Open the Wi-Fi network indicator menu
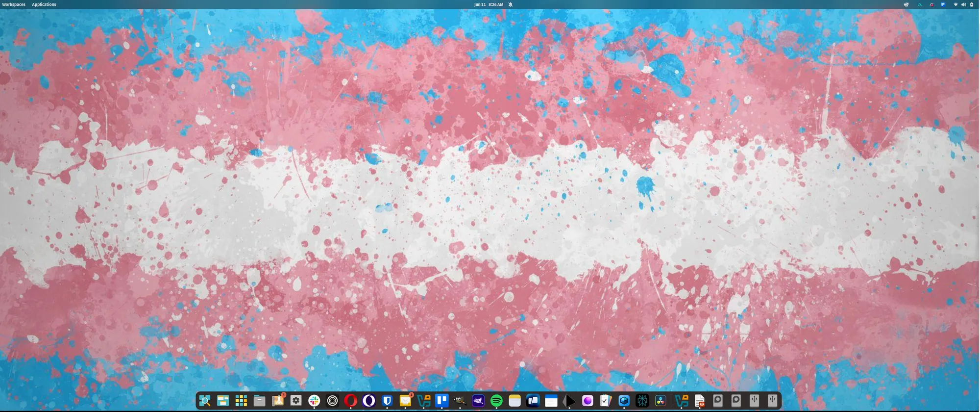Screen dimensions: 980x412 955,4
